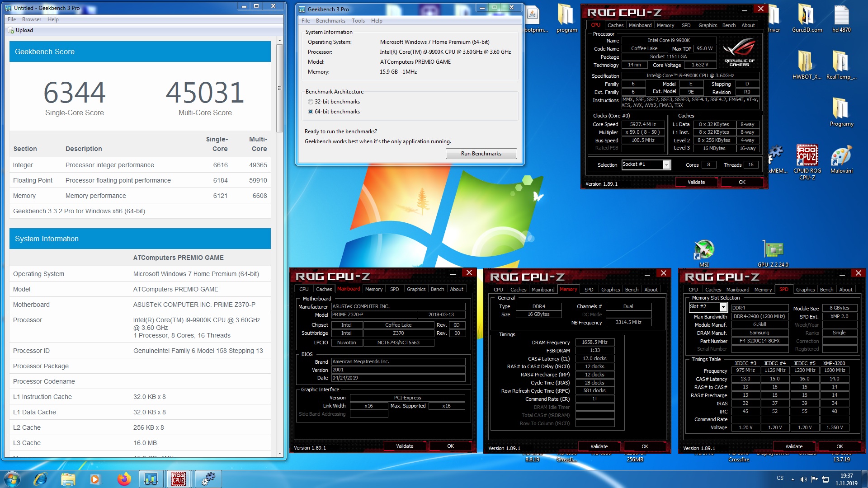Open Internet Explorer from taskbar
Viewport: 868px width, 488px height.
click(40, 479)
